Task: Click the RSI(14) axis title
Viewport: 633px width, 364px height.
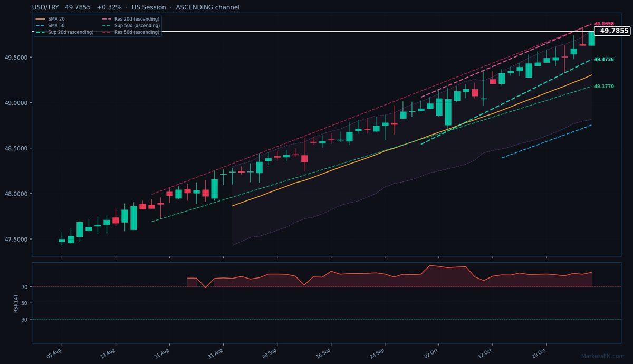Action: 17,303
